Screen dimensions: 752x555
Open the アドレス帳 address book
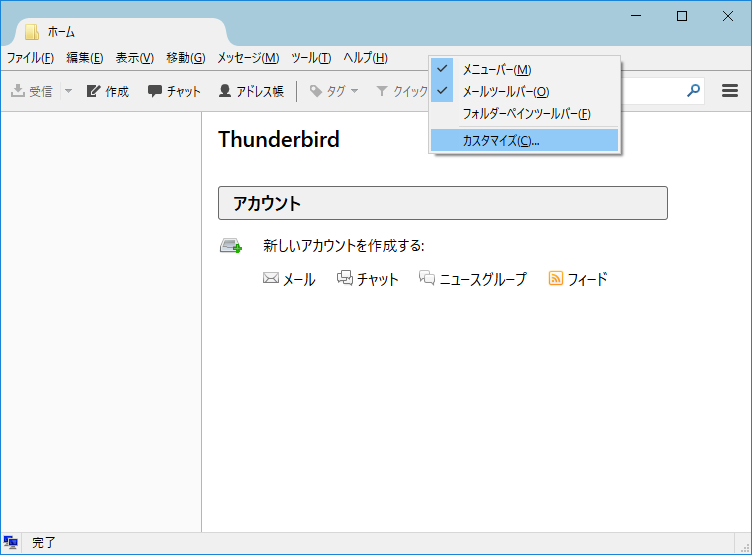coord(251,91)
